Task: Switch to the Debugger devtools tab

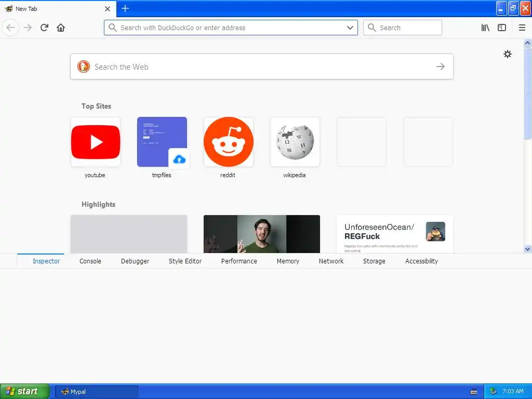Action: [x=135, y=261]
